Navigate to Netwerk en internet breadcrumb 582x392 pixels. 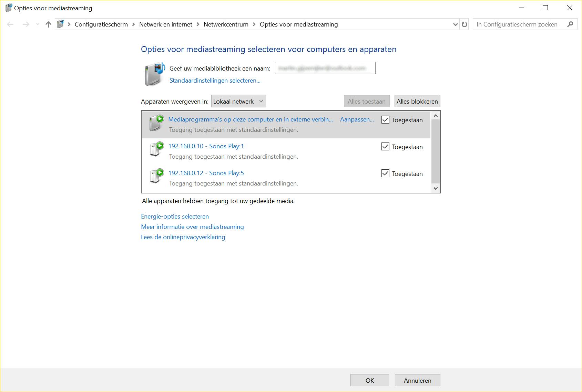[x=166, y=24]
